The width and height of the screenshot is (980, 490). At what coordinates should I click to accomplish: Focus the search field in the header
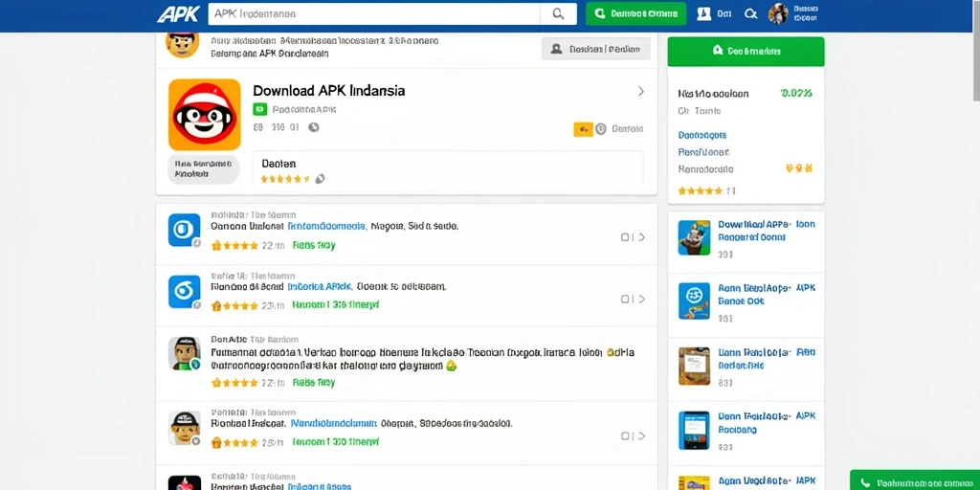pyautogui.click(x=374, y=13)
